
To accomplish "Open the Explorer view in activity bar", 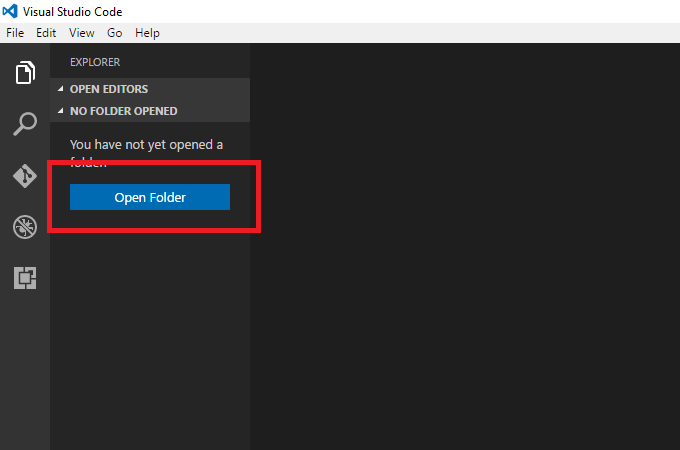I will pos(25,72).
